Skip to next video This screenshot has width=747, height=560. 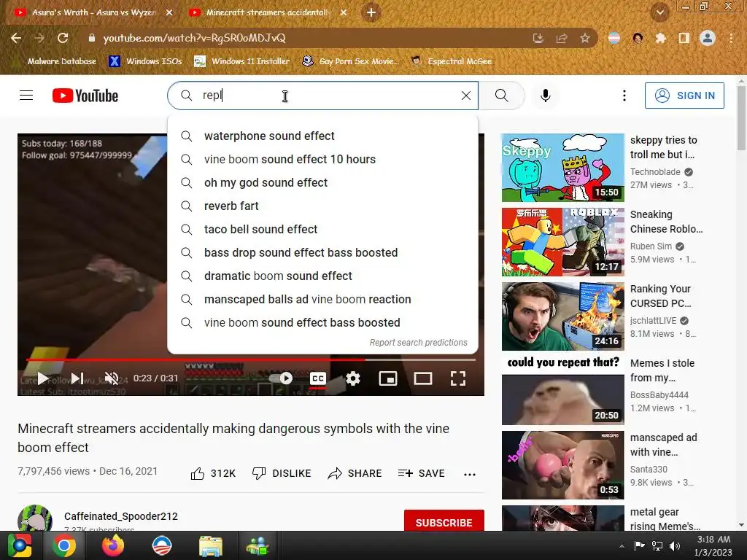(x=77, y=378)
